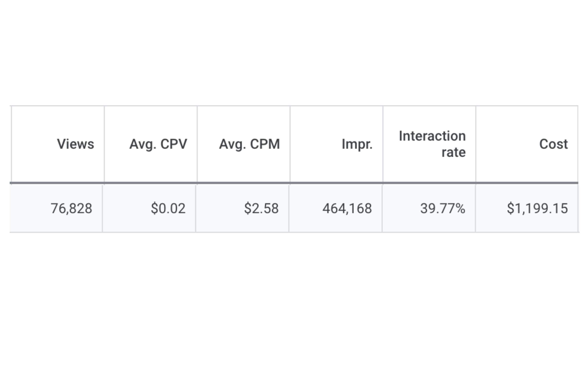Click divider between Interaction rate and Cost headers
Viewport: 588px width, 392px height.
tap(476, 144)
